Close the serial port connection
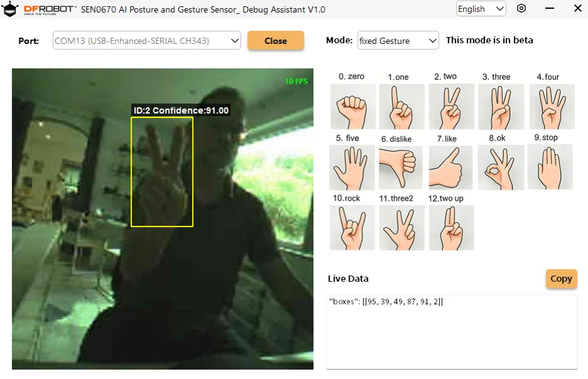This screenshot has height=379, width=588. click(275, 41)
